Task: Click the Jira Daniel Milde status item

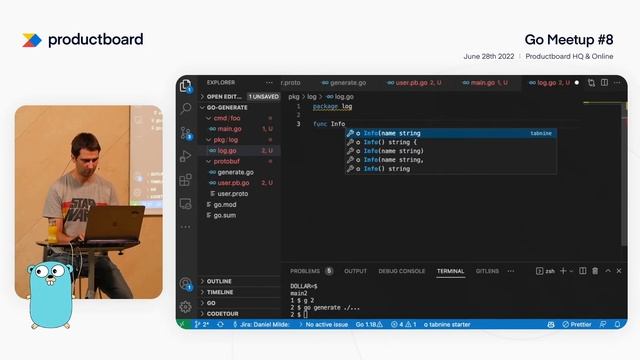Action: coord(261,324)
